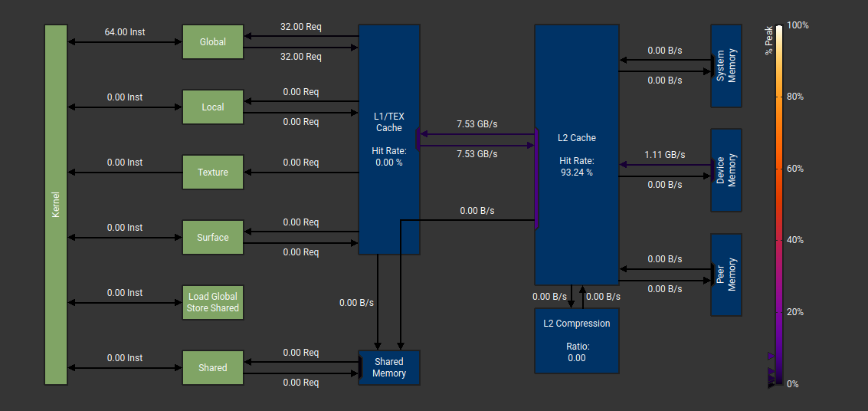Select the Surface box
This screenshot has width=868, height=411.
[x=213, y=238]
